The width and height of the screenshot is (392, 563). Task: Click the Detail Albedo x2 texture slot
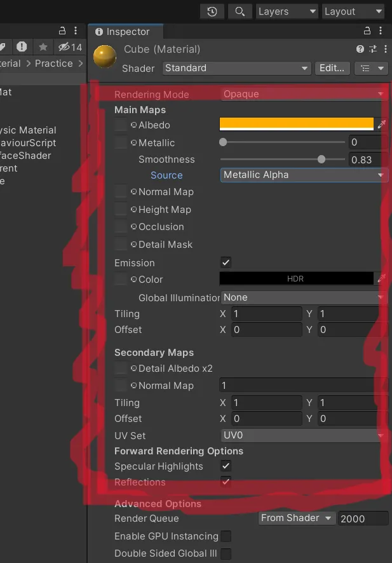121,368
